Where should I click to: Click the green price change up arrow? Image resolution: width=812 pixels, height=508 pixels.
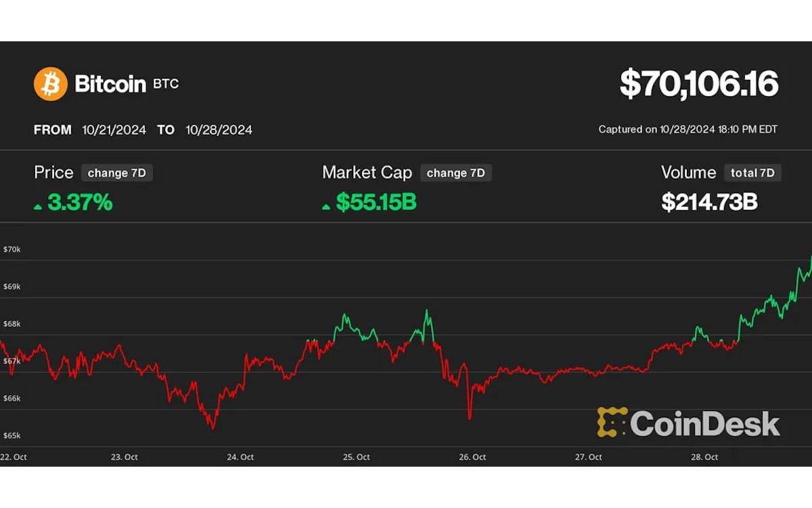pyautogui.click(x=38, y=206)
